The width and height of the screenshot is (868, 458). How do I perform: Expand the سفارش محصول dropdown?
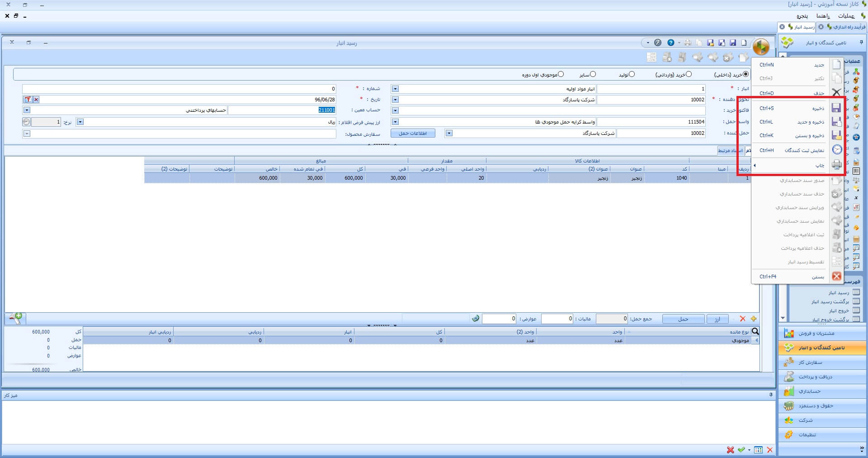27,134
